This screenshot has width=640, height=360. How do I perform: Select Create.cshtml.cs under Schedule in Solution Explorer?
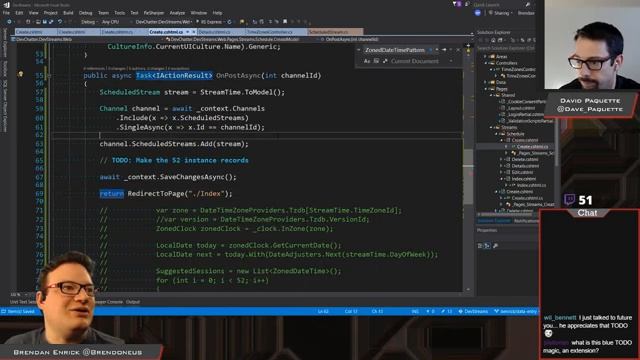(x=532, y=147)
